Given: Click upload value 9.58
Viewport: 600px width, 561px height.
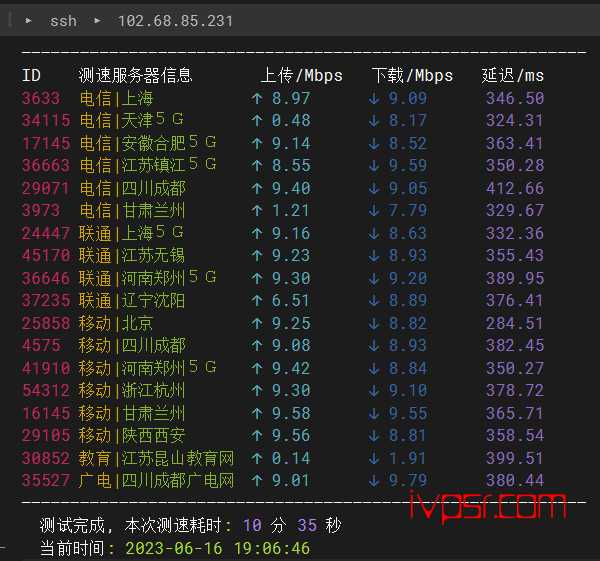Looking at the screenshot, I should [291, 413].
